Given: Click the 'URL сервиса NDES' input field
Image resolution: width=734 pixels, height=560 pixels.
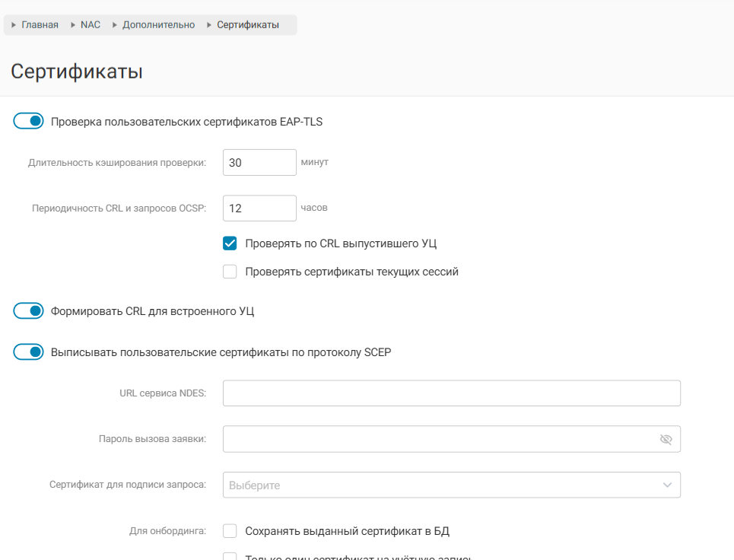Looking at the screenshot, I should (451, 393).
